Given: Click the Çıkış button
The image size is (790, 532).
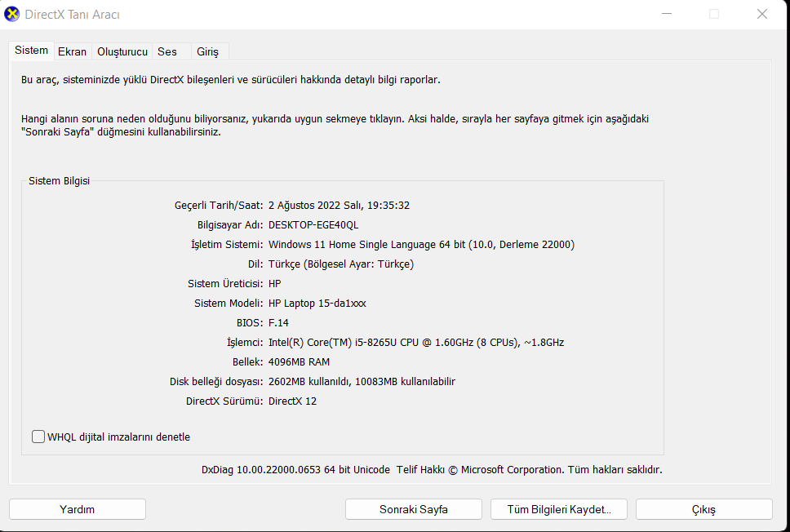Looking at the screenshot, I should pos(703,509).
